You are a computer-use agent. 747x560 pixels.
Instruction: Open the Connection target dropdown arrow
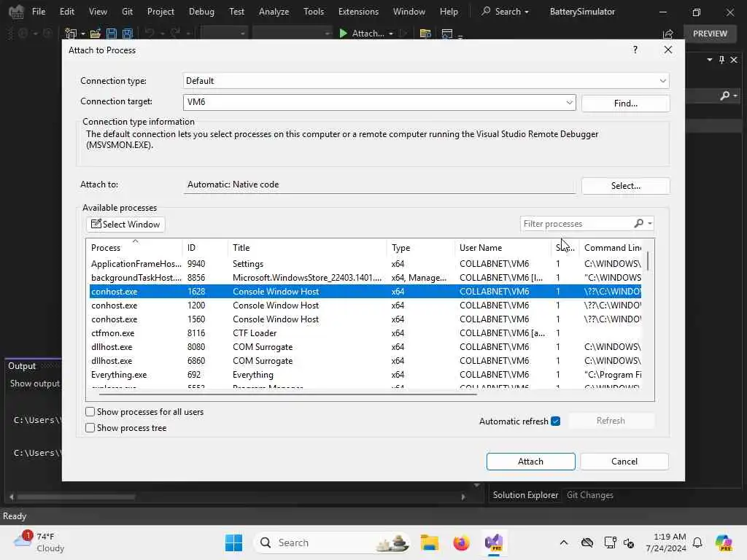[569, 102]
